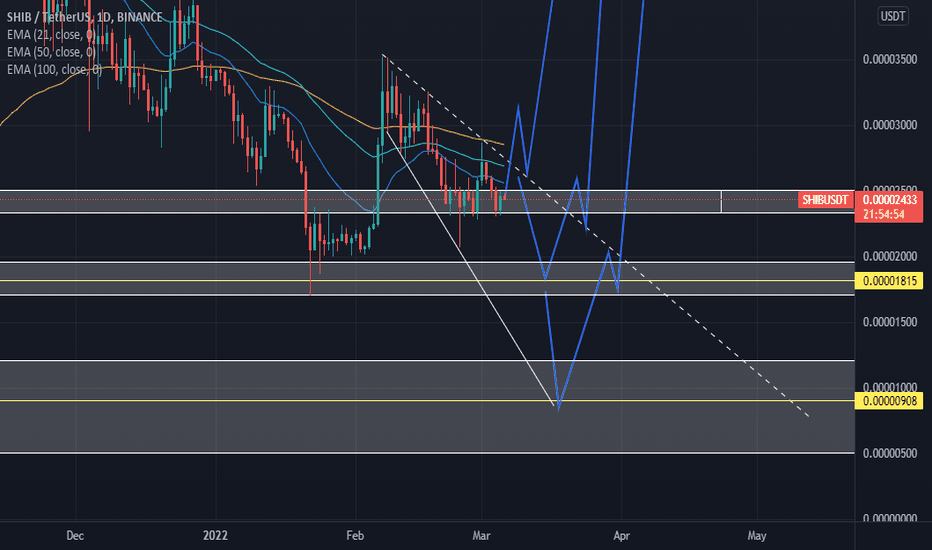This screenshot has height=550, width=932.
Task: Select the EMA (50, close, 0) indicator legend
Action: click(51, 52)
